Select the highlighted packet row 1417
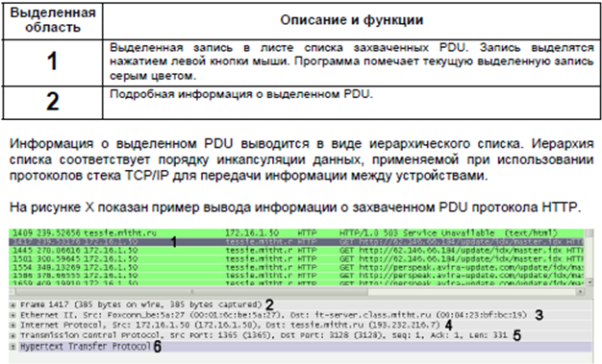 click(x=296, y=242)
